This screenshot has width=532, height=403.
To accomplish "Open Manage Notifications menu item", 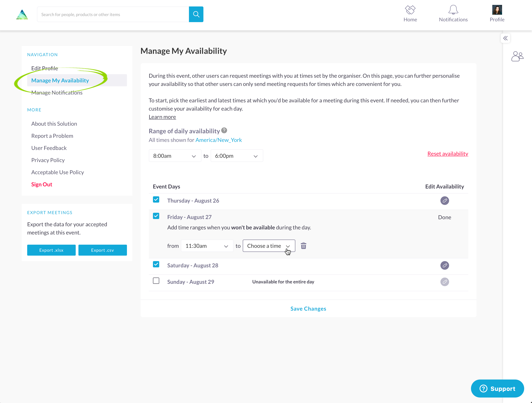I will (x=57, y=93).
